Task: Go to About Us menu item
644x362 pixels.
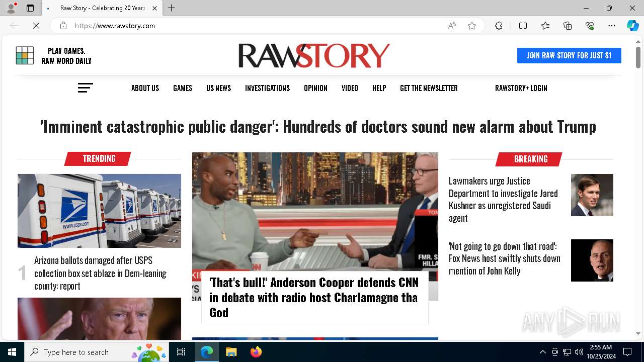Action: 145,88
